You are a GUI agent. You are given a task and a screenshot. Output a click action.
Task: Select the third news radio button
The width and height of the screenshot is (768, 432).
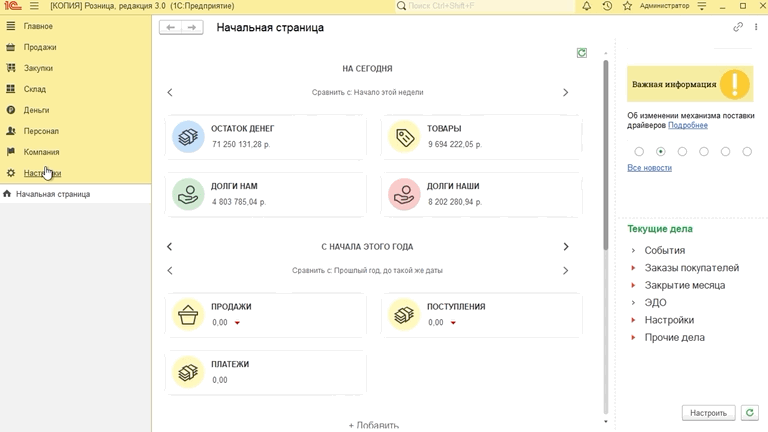click(682, 151)
